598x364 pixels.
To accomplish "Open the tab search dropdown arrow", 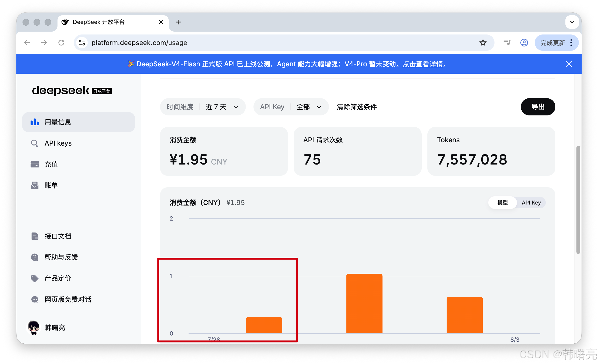I will tap(572, 22).
